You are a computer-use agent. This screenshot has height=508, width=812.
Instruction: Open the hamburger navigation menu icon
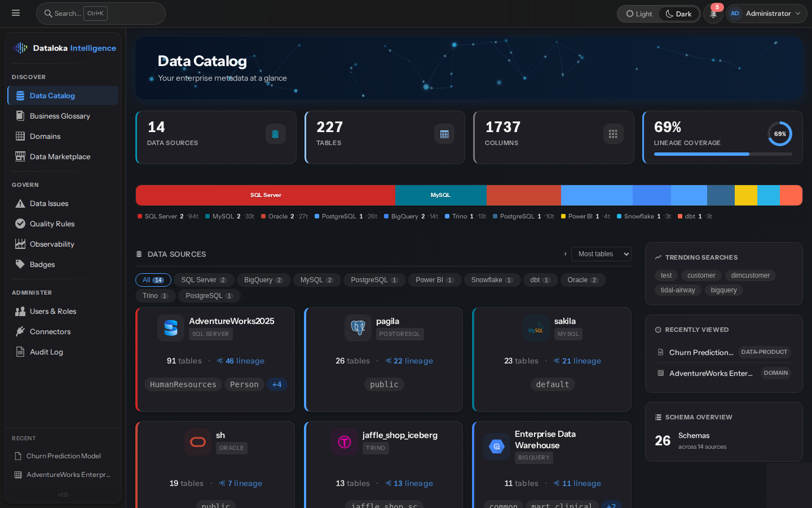16,13
